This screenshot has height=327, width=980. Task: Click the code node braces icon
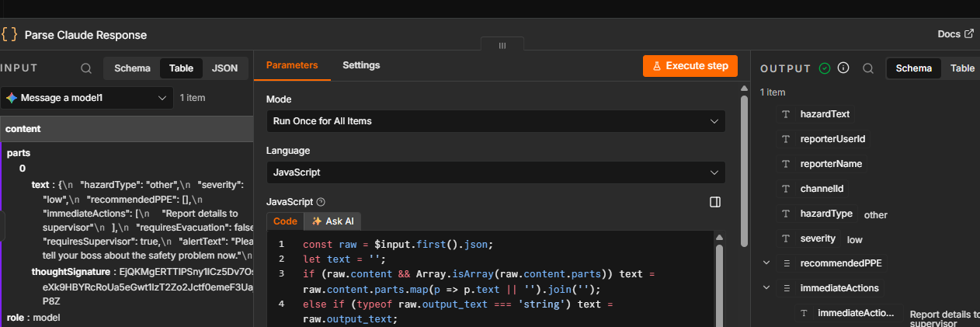click(x=9, y=34)
